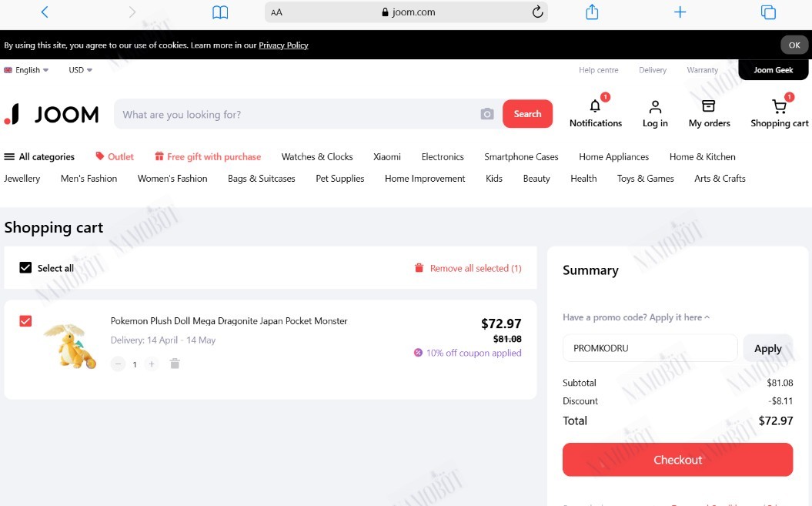Open the USD currency dropdown
Screen dimensions: 812x506
[80, 70]
